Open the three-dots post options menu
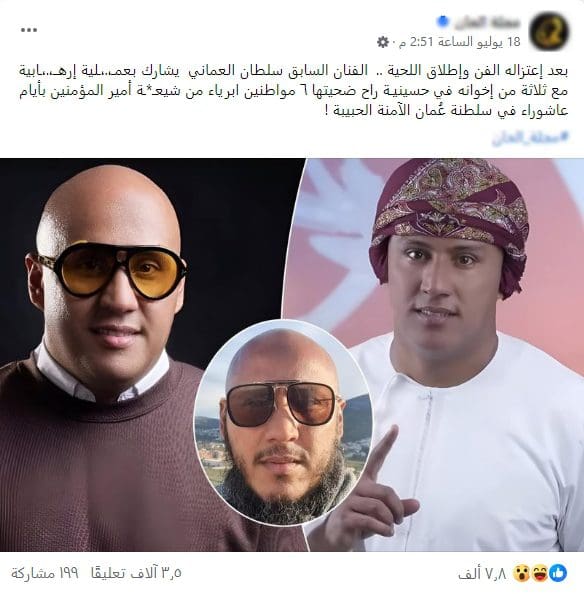Screen dimensions: 584x594 (29, 30)
